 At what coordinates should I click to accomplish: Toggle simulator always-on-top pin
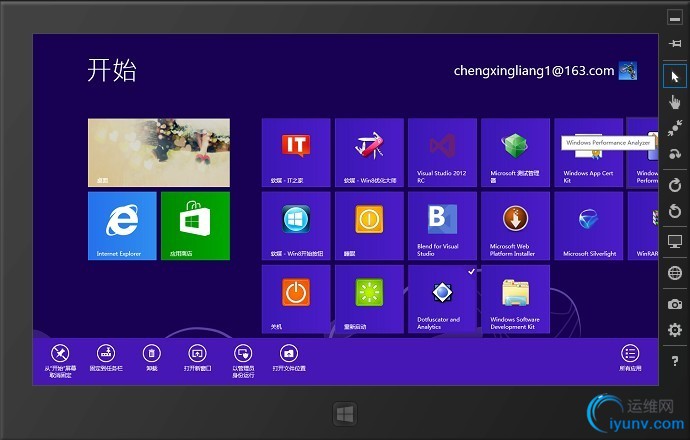[x=675, y=43]
